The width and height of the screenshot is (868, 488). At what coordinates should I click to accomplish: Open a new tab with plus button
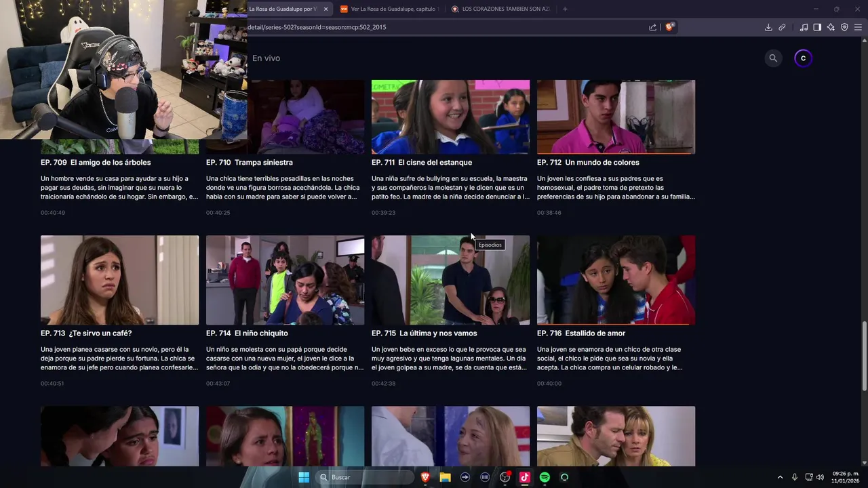[565, 9]
